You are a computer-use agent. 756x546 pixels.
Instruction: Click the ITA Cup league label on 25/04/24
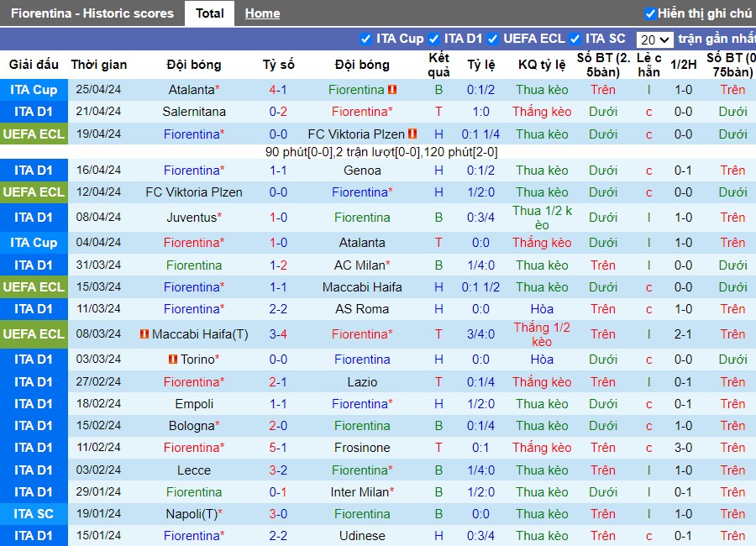point(34,90)
